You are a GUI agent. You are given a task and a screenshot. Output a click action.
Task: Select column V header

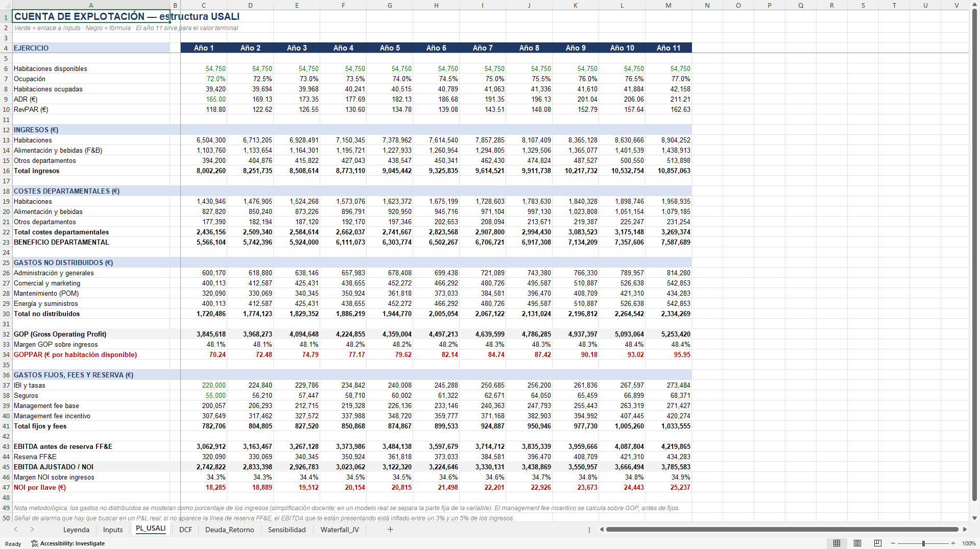coord(957,5)
